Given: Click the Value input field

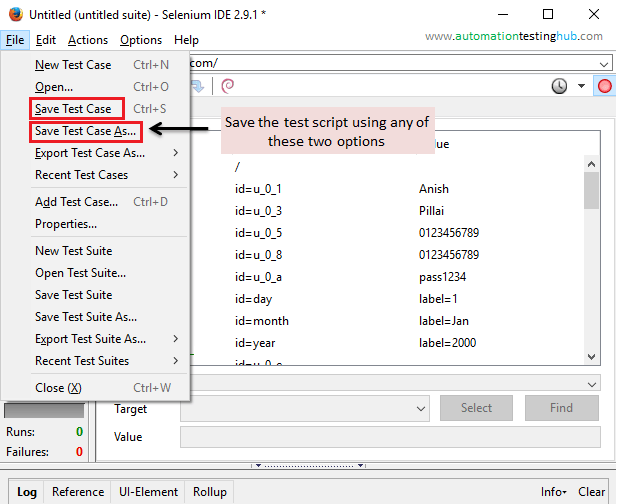Looking at the screenshot, I should pyautogui.click(x=390, y=437).
